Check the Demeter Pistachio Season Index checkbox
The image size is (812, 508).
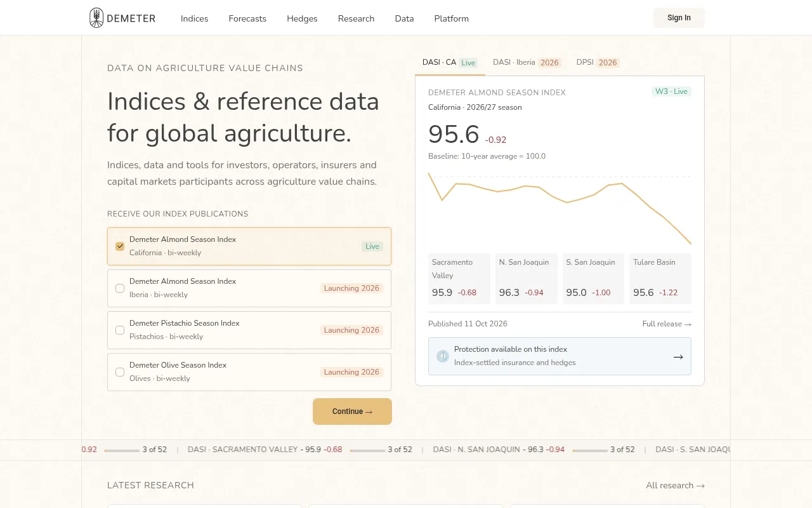(x=120, y=330)
